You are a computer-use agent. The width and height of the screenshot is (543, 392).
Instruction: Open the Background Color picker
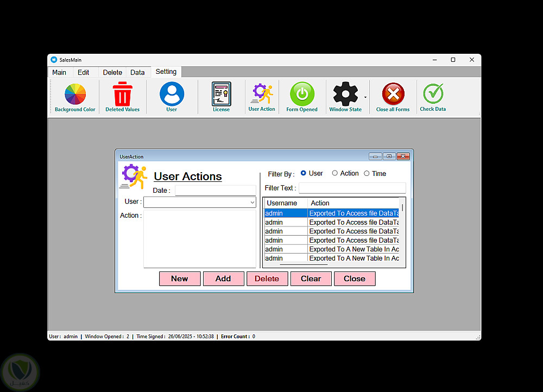[75, 97]
